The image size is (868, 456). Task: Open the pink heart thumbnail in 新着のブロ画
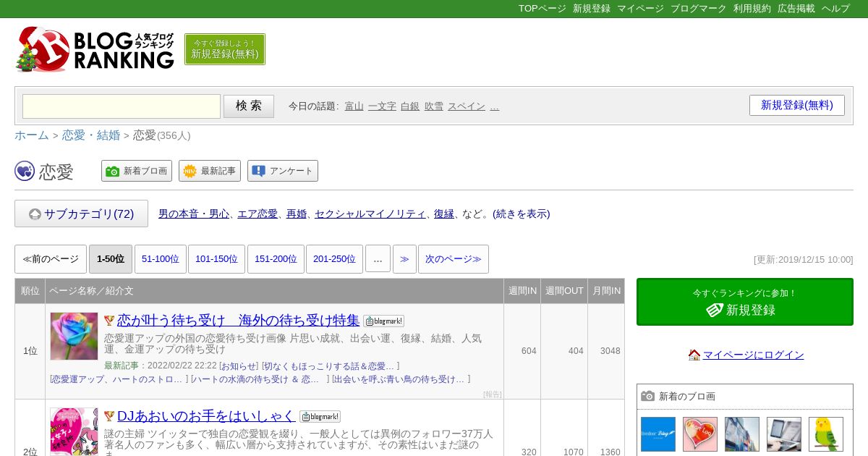click(700, 434)
